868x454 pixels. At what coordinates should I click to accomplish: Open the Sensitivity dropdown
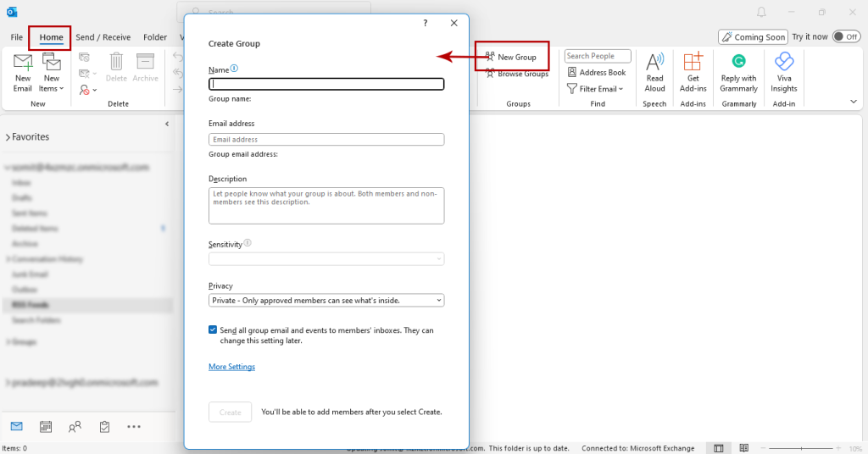click(x=326, y=259)
